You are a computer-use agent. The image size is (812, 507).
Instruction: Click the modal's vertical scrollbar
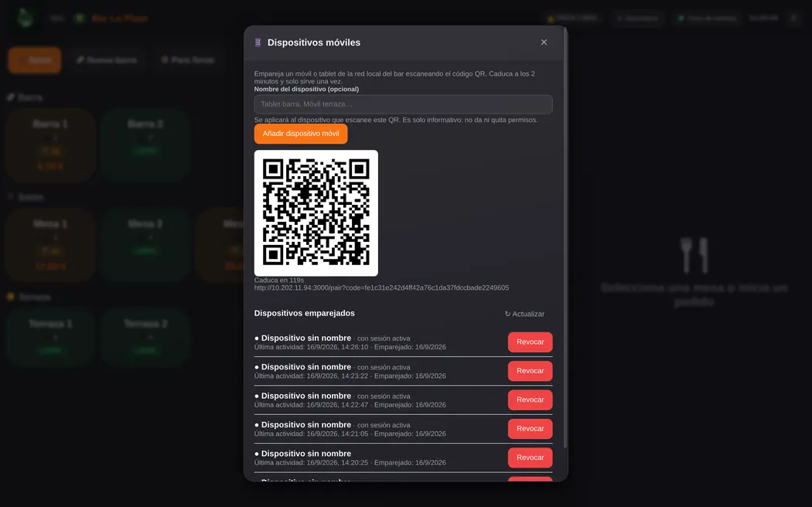tap(565, 238)
